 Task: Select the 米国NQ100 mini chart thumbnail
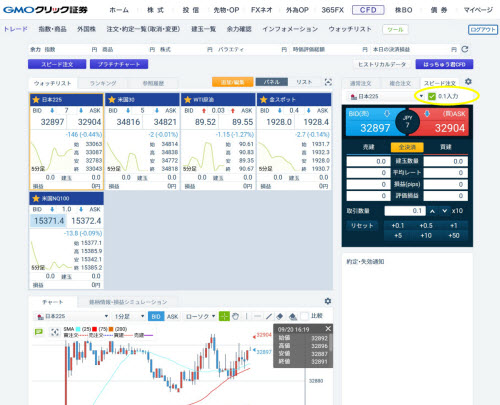52,256
